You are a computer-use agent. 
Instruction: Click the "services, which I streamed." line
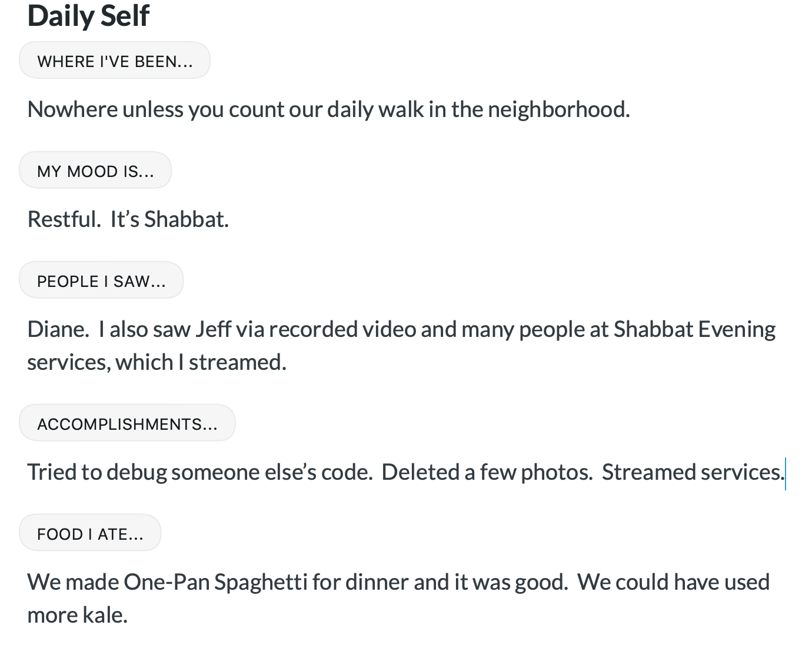(x=157, y=362)
